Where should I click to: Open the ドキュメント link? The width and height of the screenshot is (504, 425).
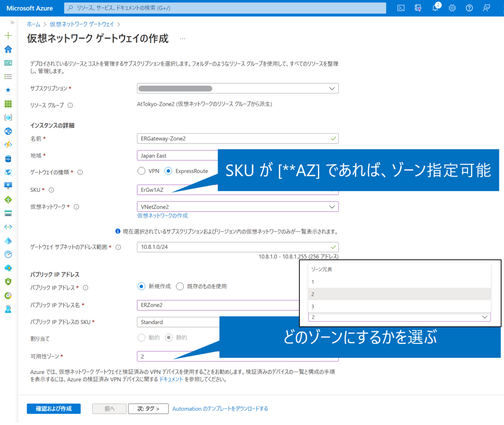[171, 379]
